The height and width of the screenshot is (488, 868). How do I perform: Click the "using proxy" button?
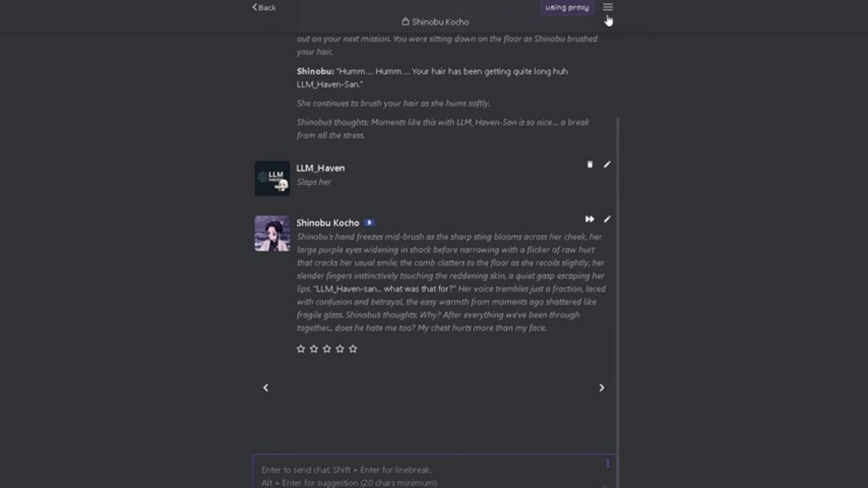(x=567, y=7)
